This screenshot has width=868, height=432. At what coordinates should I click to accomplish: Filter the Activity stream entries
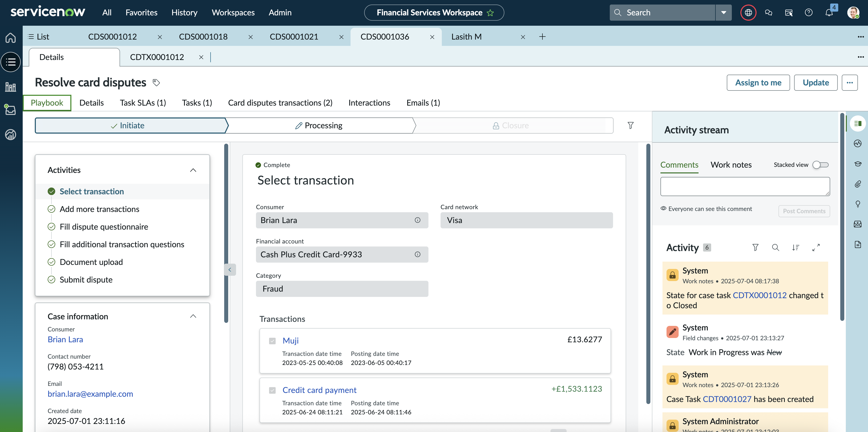[755, 248]
